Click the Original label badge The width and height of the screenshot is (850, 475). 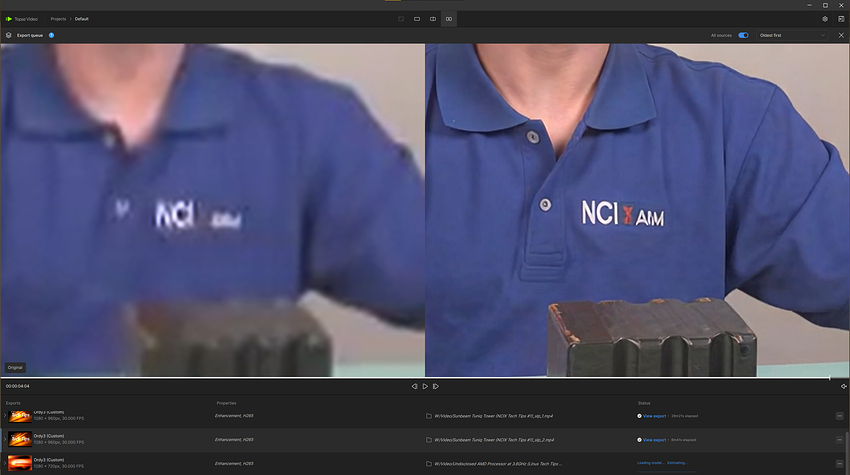pos(15,368)
